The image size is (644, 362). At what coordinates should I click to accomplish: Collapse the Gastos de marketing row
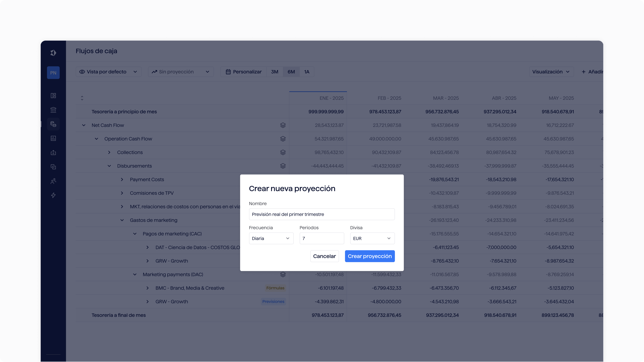(x=122, y=220)
